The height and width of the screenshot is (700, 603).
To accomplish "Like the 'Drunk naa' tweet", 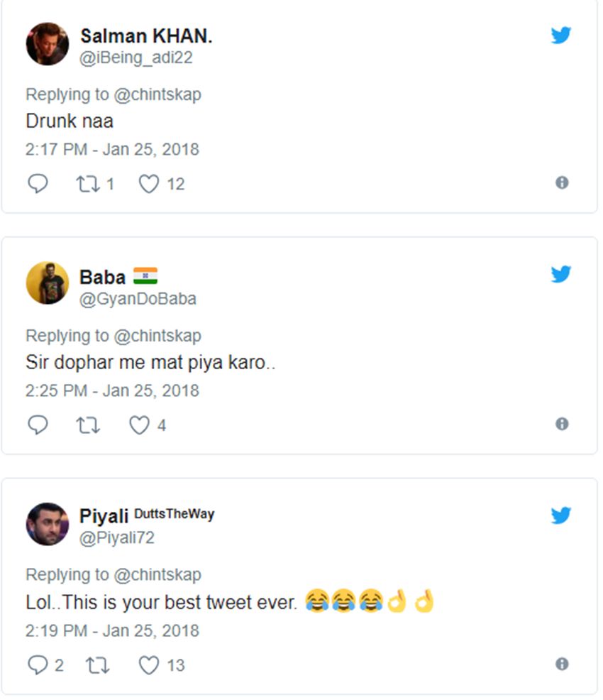I will 148,184.
